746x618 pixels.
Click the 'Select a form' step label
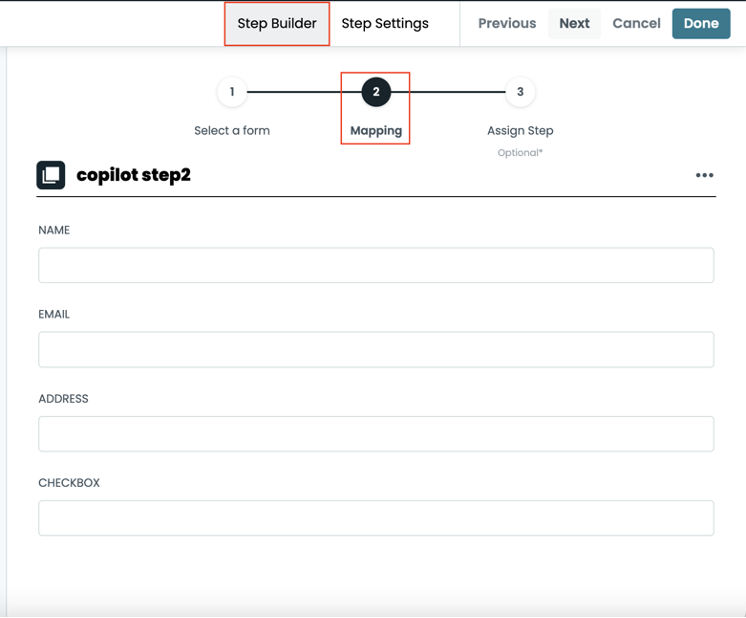(232, 131)
